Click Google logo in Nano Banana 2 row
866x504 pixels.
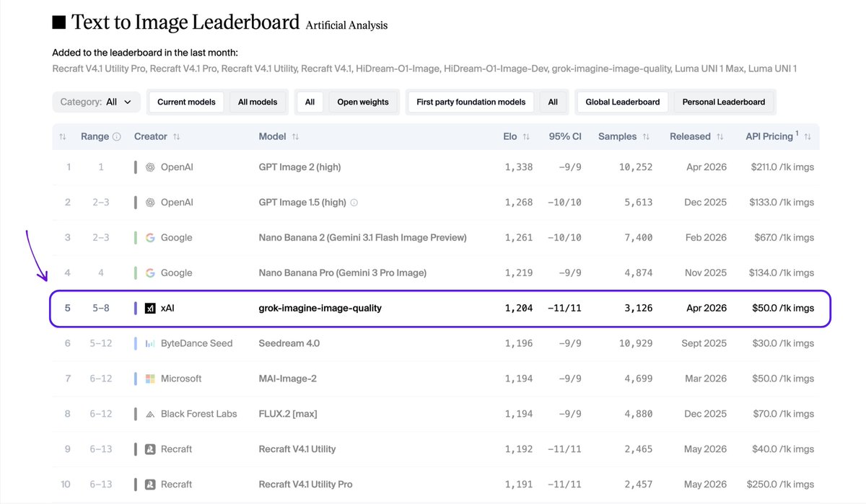[150, 237]
